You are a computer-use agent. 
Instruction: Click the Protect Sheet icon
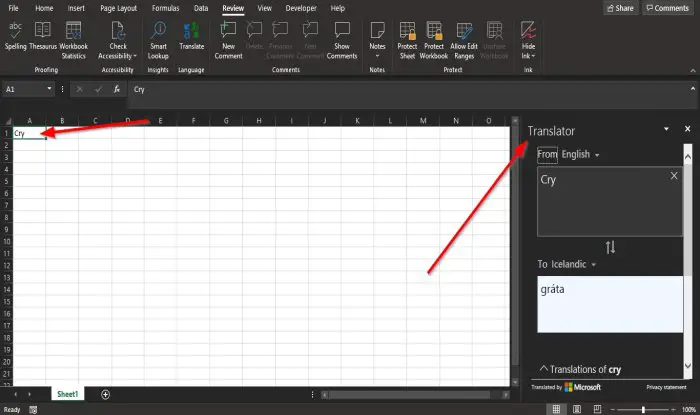tap(407, 40)
